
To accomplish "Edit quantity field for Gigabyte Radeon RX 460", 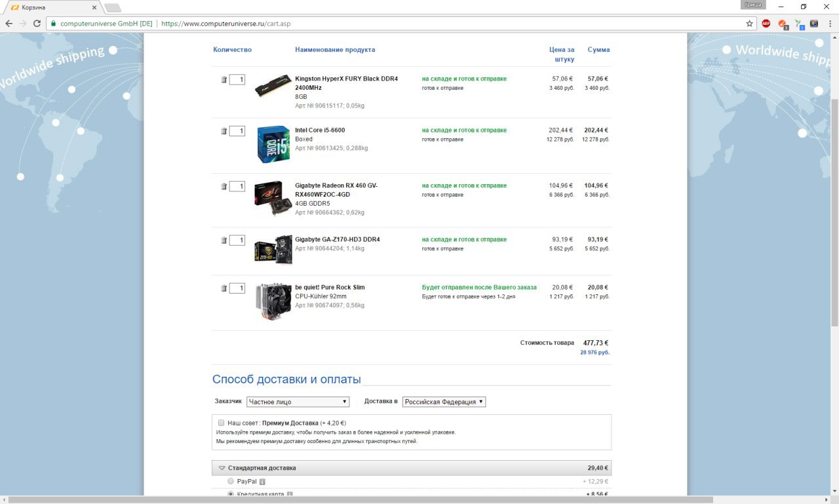I will pyautogui.click(x=237, y=187).
